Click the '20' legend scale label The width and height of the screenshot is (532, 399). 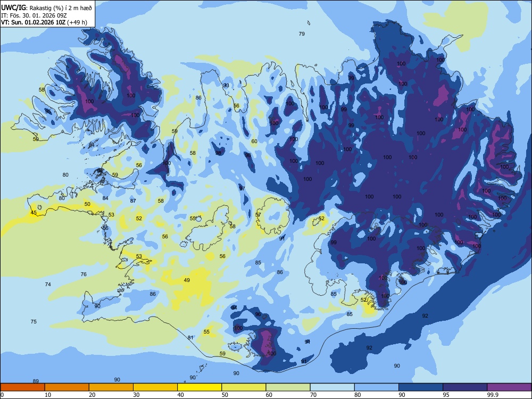point(92,395)
